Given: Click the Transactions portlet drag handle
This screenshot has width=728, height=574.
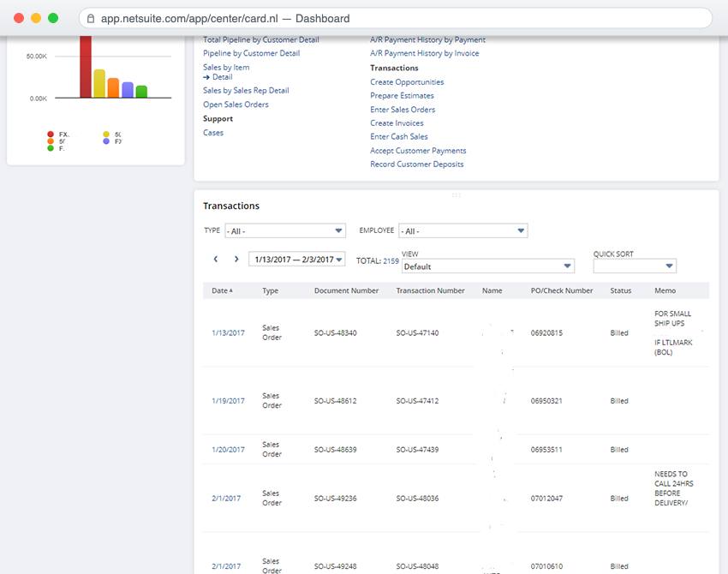Looking at the screenshot, I should coord(456,195).
